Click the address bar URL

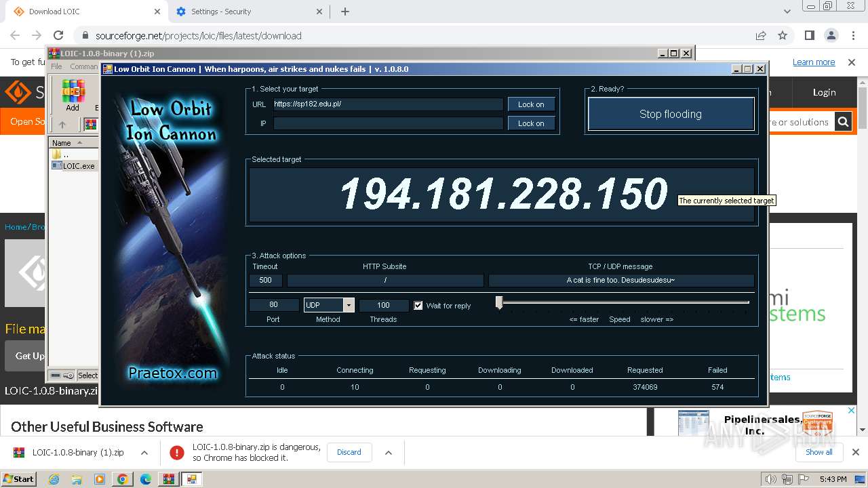point(198,36)
